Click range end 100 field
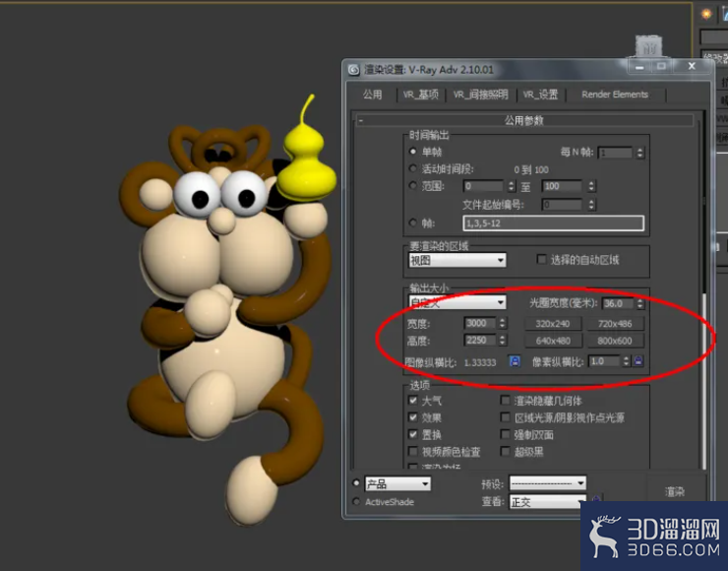728x571 pixels. (564, 186)
